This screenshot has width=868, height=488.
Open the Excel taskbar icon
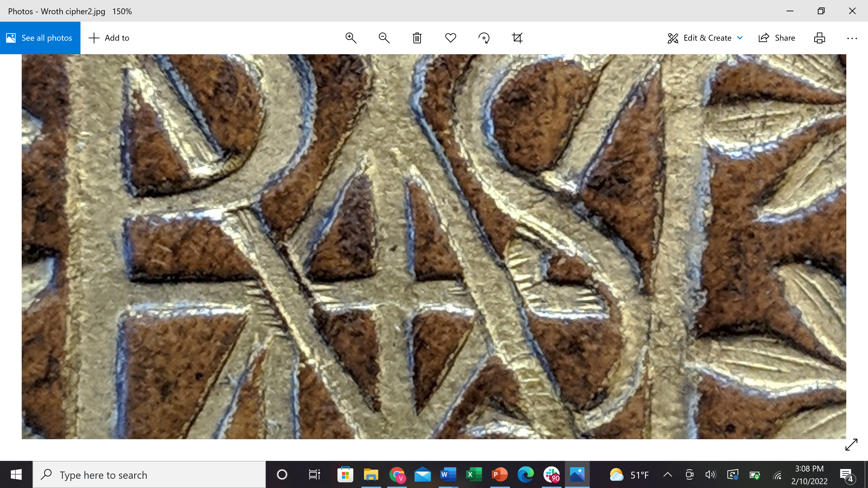(474, 475)
